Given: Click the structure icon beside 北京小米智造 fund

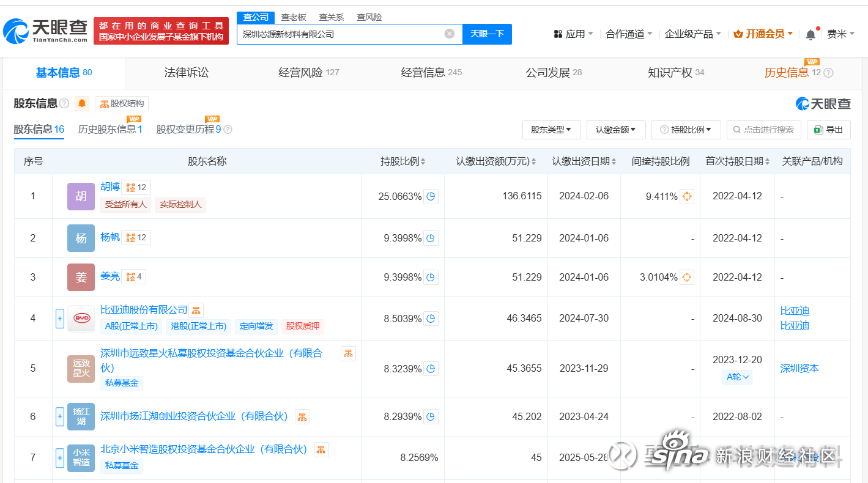Looking at the screenshot, I should (321, 450).
